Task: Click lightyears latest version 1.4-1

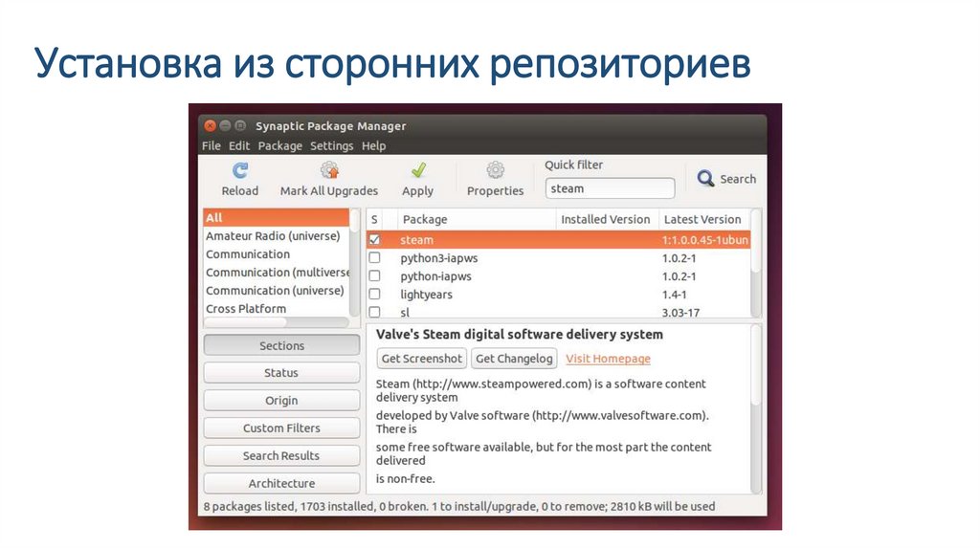Action: [x=675, y=295]
